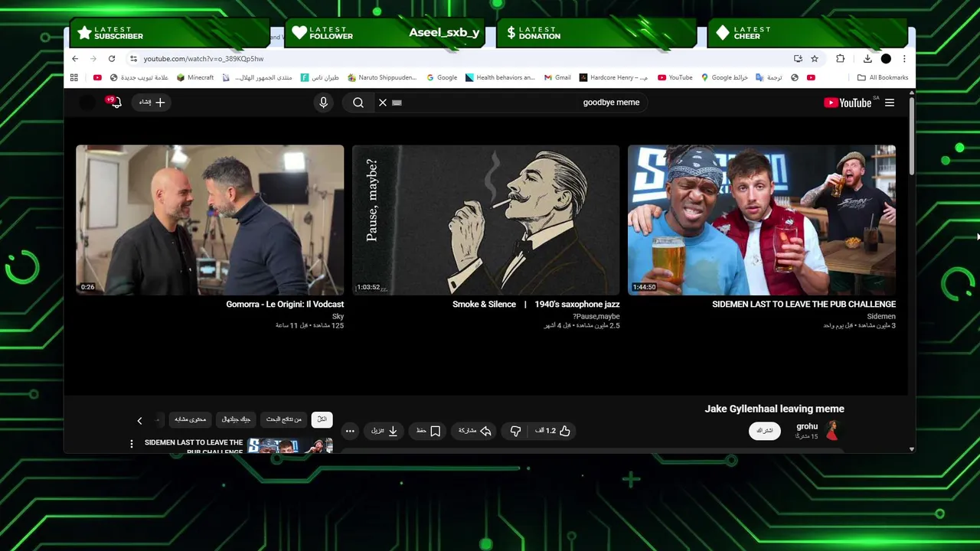This screenshot has width=980, height=551.
Task: Click the Latest Subscriber overlay star
Action: (x=84, y=33)
